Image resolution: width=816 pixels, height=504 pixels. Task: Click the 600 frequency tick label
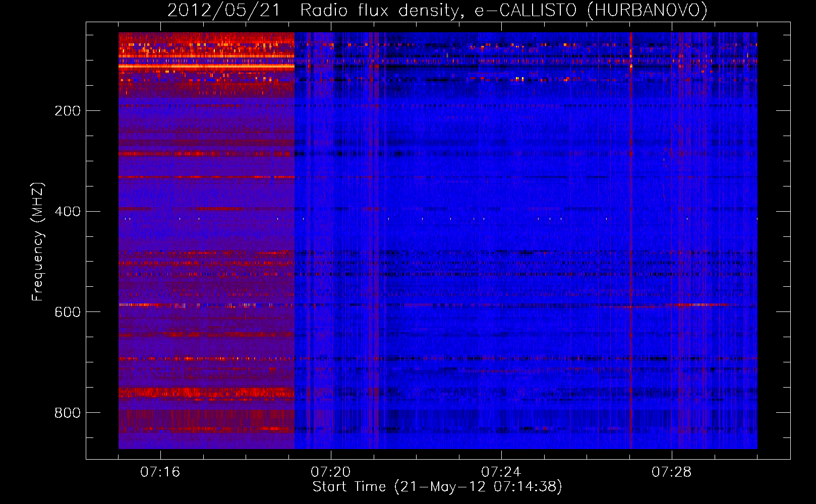pos(68,312)
